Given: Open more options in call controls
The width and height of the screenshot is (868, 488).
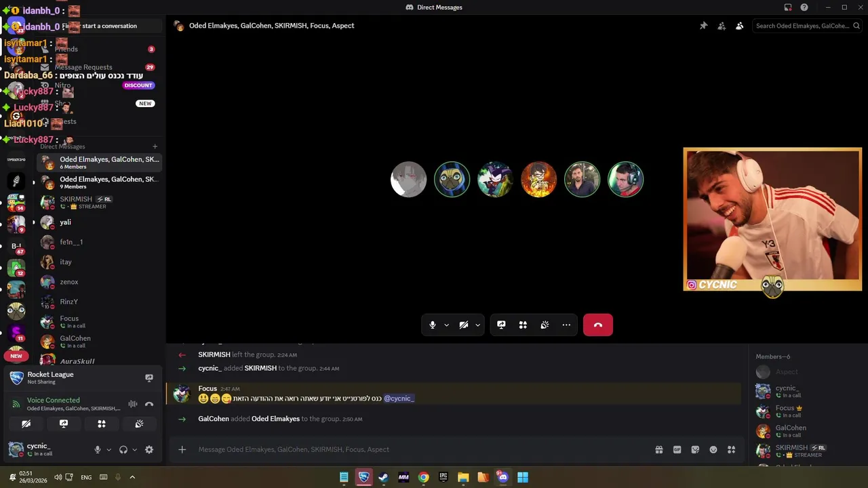Looking at the screenshot, I should (566, 325).
